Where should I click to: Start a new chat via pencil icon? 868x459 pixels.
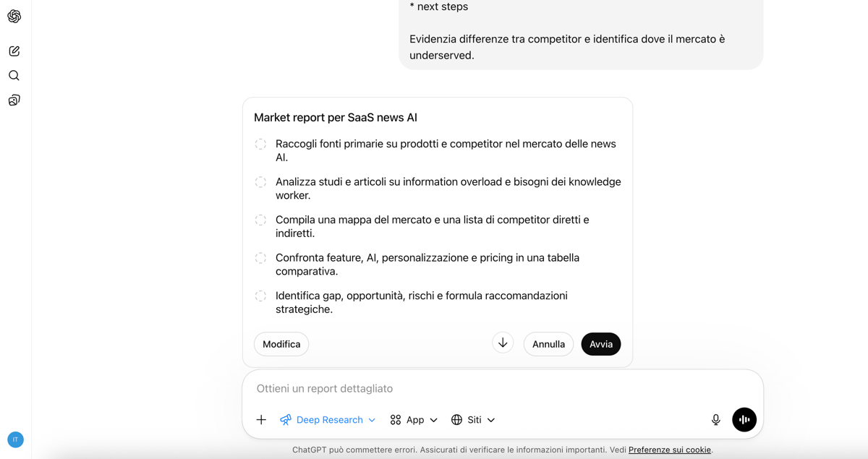pos(14,51)
